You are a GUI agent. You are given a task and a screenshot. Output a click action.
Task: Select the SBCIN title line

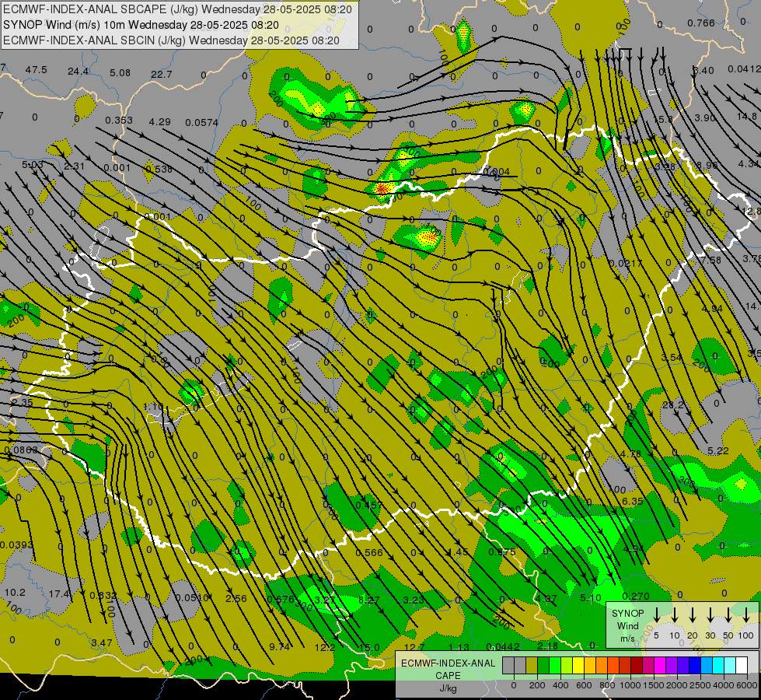[x=171, y=40]
